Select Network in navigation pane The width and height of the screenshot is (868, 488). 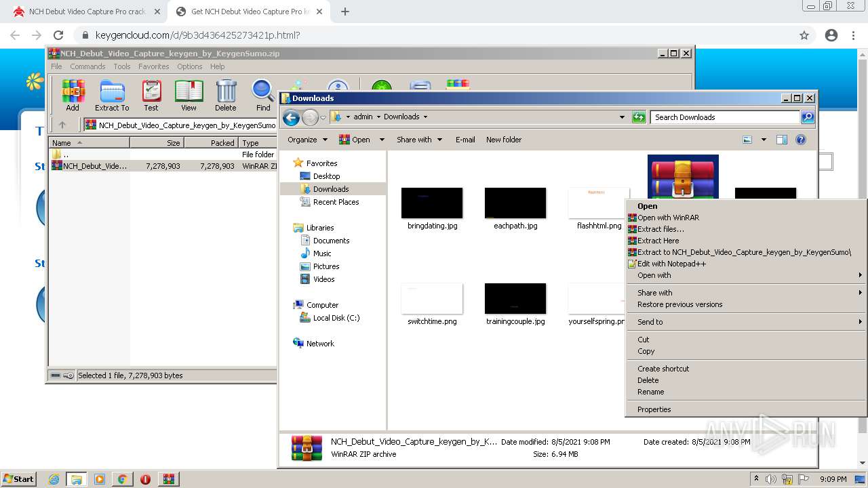click(x=320, y=344)
